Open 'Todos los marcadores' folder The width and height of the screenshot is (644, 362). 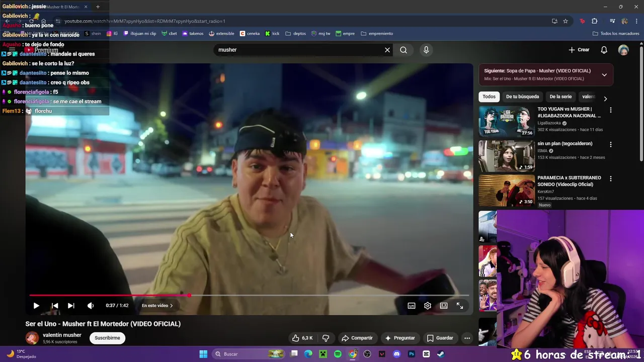(616, 34)
